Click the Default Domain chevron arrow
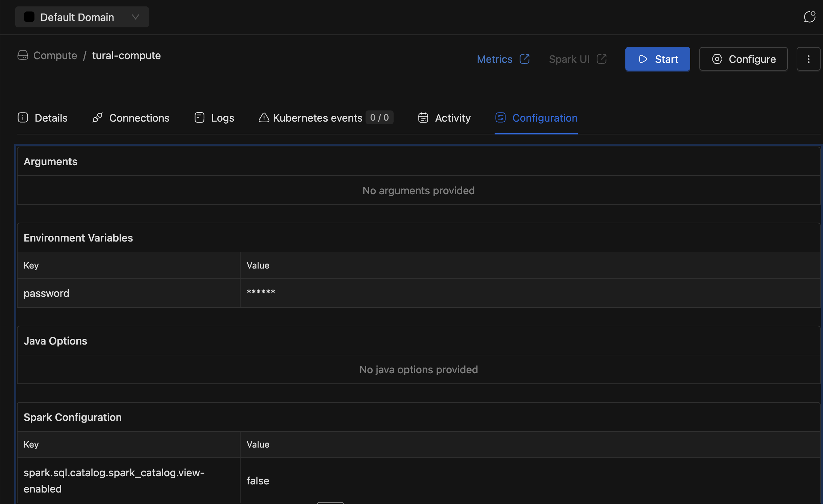This screenshot has width=823, height=504. pos(135,17)
